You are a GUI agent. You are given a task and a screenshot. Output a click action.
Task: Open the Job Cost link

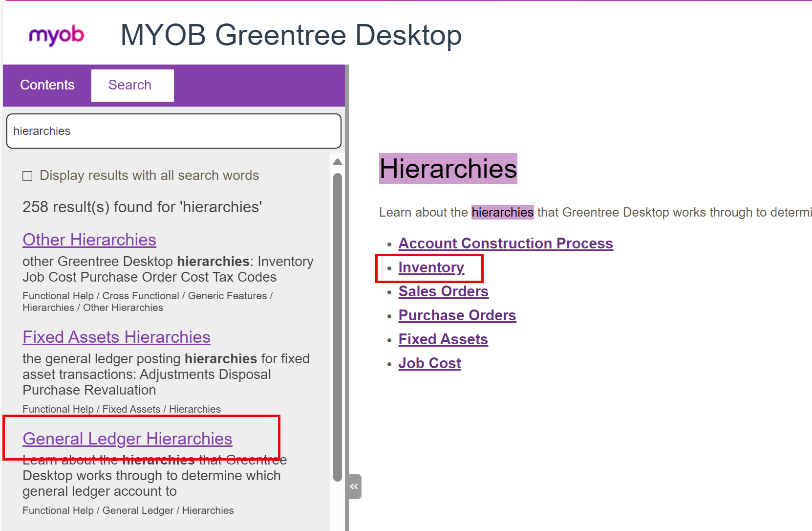430,363
